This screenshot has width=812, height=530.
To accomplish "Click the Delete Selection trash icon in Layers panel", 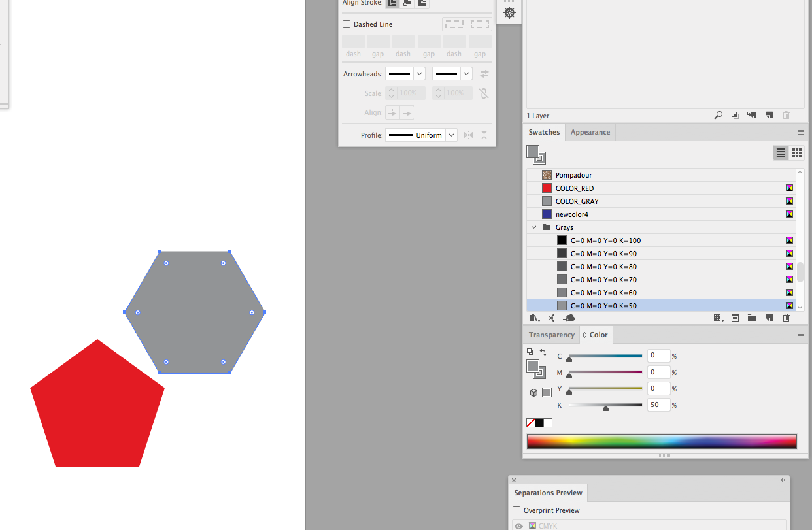I will click(787, 115).
